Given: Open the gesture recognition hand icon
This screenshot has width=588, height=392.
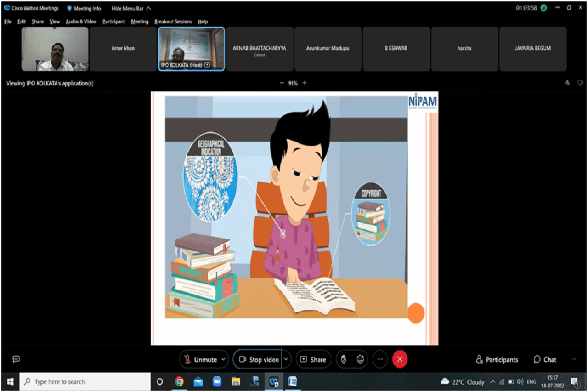Looking at the screenshot, I should pos(343,359).
